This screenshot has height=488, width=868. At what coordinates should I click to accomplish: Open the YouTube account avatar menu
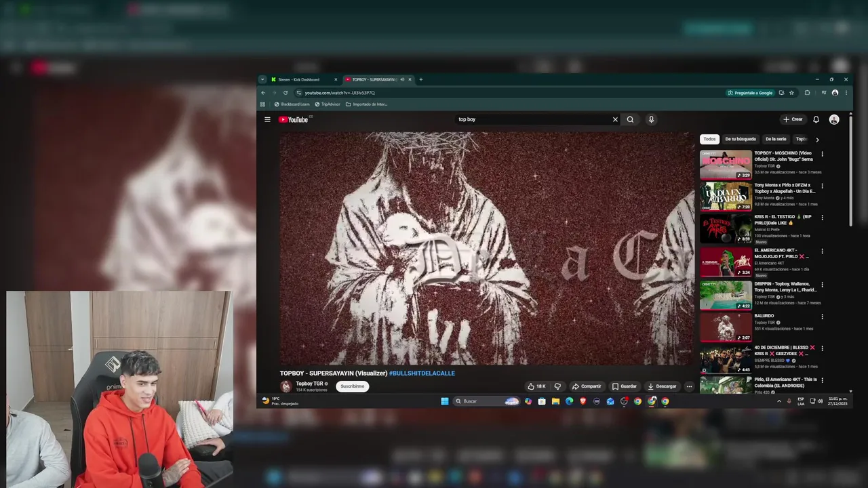834,119
